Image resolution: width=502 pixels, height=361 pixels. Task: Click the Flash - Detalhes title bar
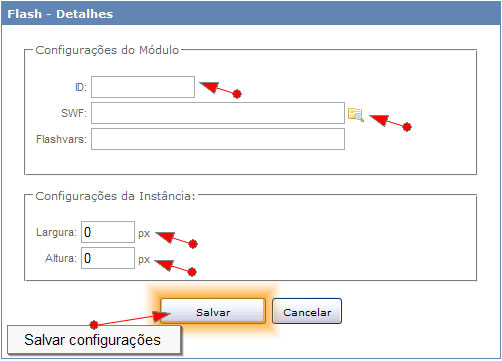251,14
